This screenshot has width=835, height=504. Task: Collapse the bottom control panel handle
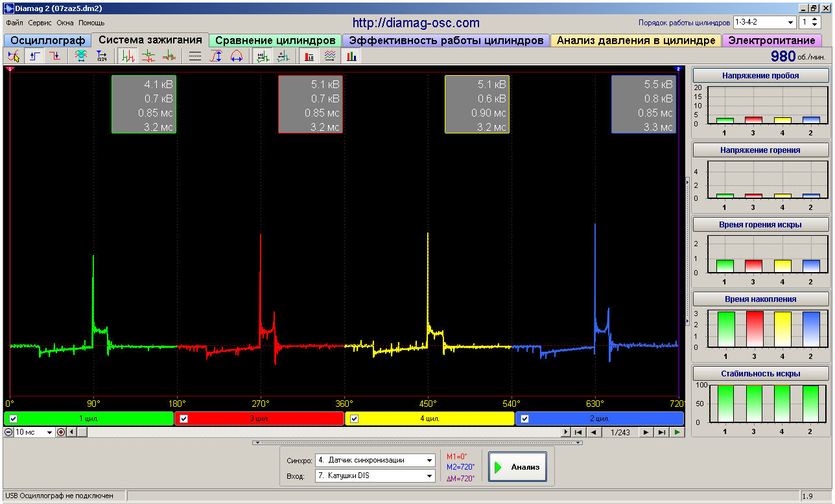click(418, 443)
